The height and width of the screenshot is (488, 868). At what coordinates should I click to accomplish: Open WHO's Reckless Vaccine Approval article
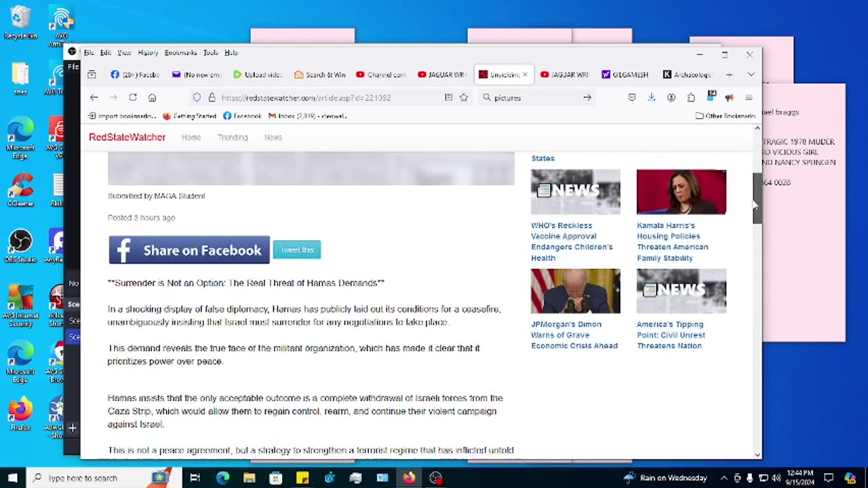click(x=572, y=241)
